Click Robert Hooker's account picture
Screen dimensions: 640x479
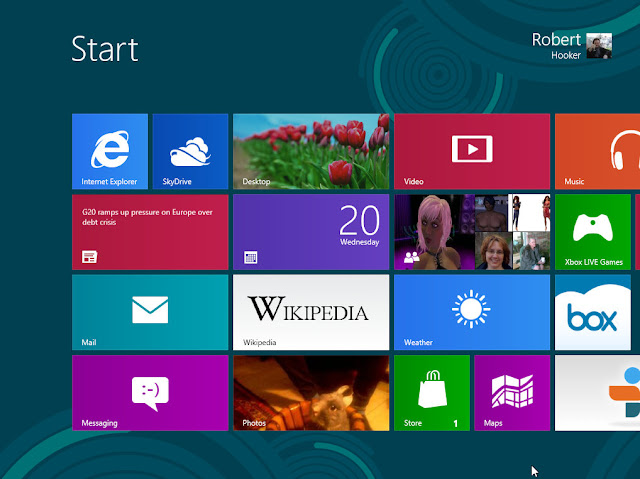tap(599, 46)
